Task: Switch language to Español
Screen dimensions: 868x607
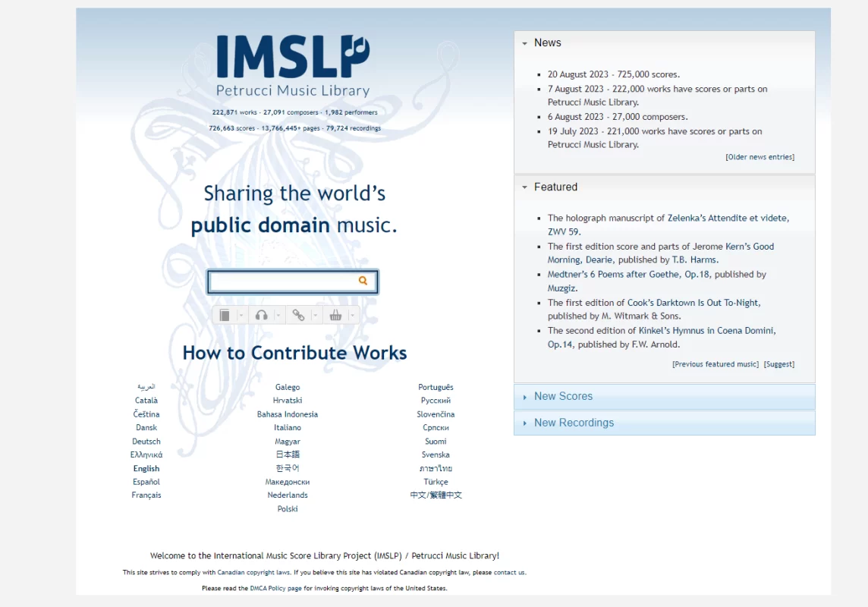Action: pyautogui.click(x=146, y=482)
